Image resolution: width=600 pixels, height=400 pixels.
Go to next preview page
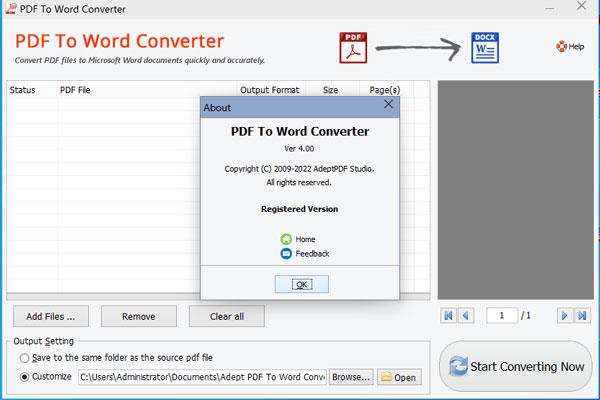coord(564,316)
